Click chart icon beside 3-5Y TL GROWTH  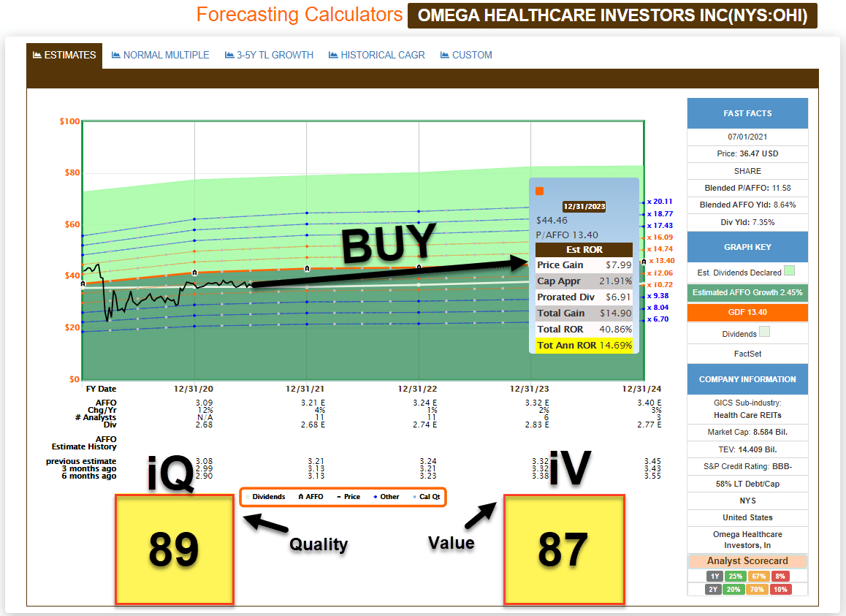229,55
